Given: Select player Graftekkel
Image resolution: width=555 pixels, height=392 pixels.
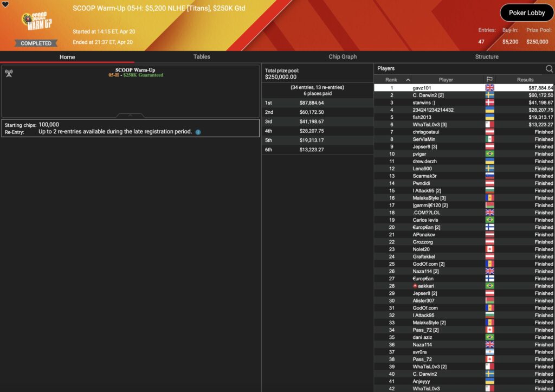Looking at the screenshot, I should [x=464, y=257].
